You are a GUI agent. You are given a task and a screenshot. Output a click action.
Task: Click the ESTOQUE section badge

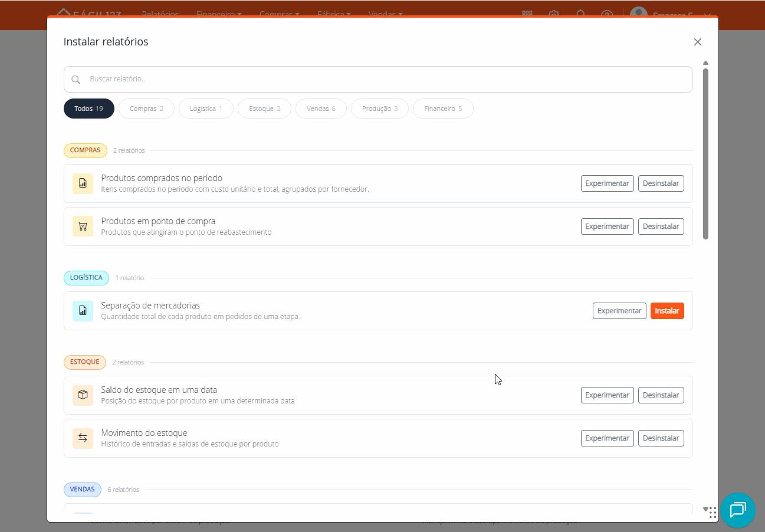pos(85,362)
